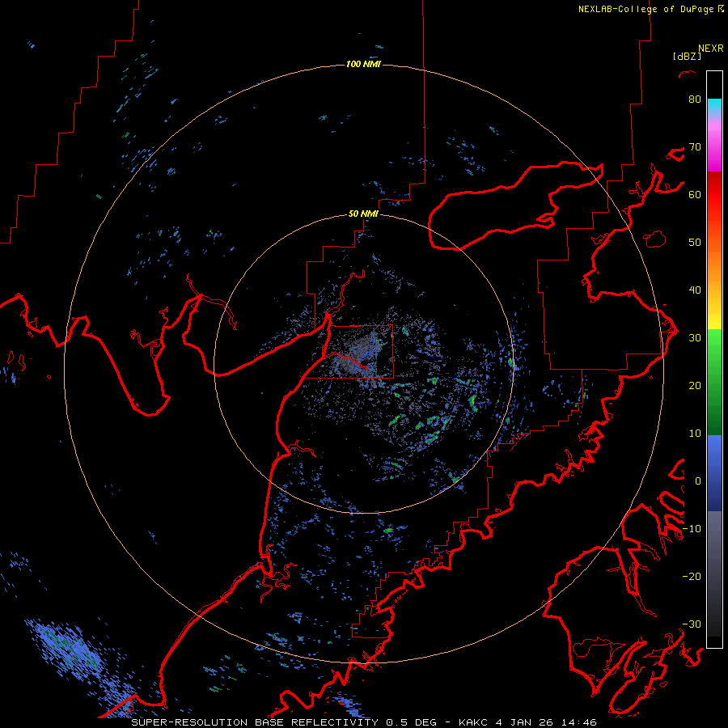This screenshot has width=728, height=728.
Task: Click the -10 value on the dBZ scale
Action: coord(692,529)
